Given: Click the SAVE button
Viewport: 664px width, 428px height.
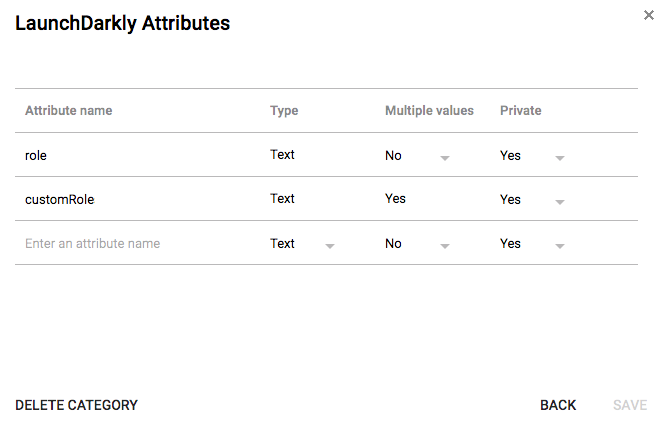Looking at the screenshot, I should pos(630,405).
